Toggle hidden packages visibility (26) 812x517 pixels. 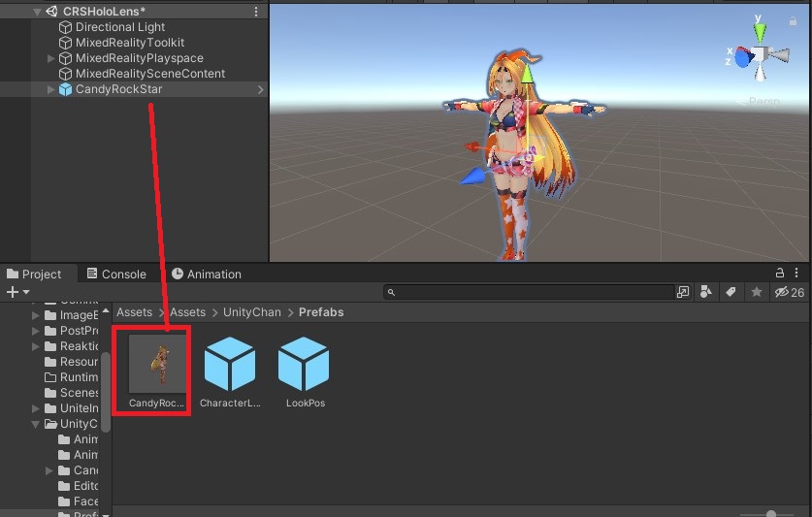790,292
